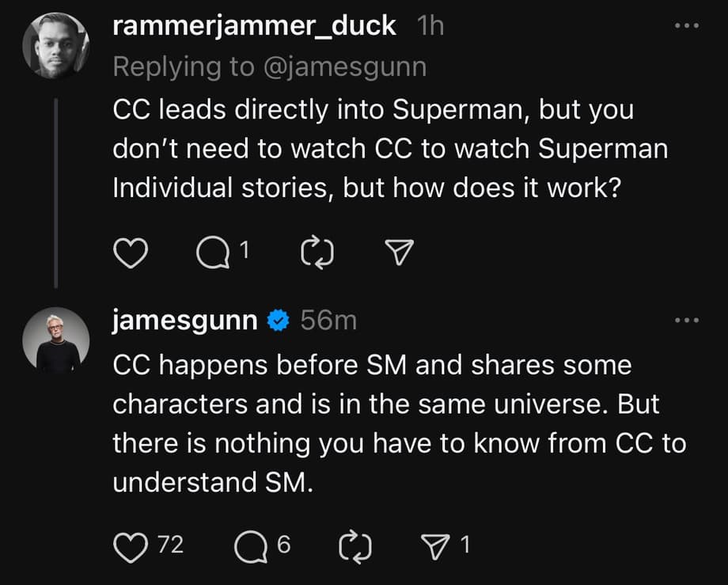Open the 56m timestamp on jamesgunn's reply

point(328,321)
